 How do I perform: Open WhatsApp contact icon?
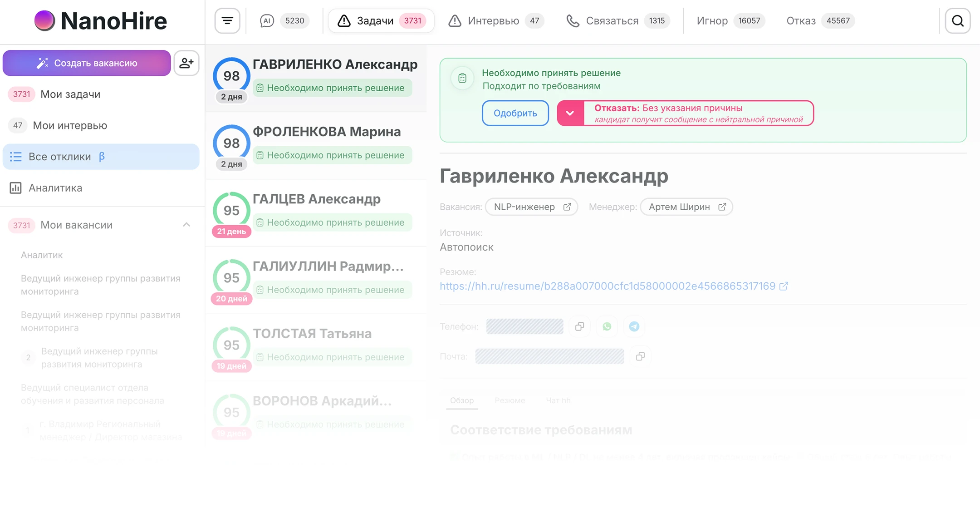point(607,326)
